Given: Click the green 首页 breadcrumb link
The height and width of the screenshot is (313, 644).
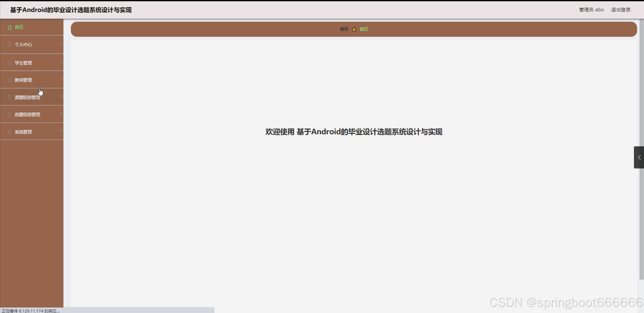Looking at the screenshot, I should coord(364,29).
